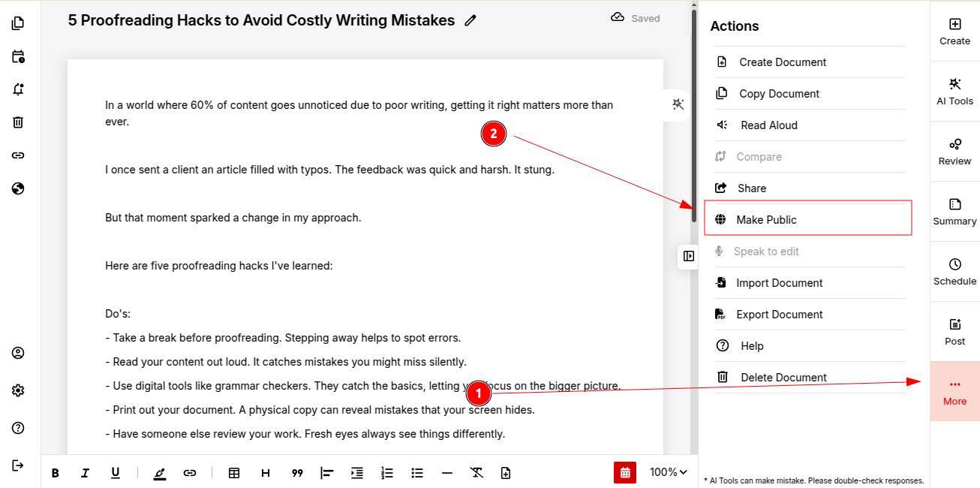The image size is (980, 488).
Task: Pick the text highlight color tool
Action: 159,473
